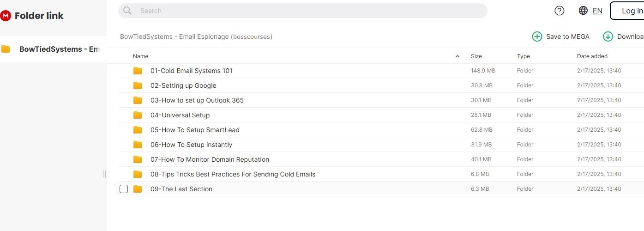Click the MEGA logo icon
Image resolution: width=644 pixels, height=231 pixels.
click(6, 16)
